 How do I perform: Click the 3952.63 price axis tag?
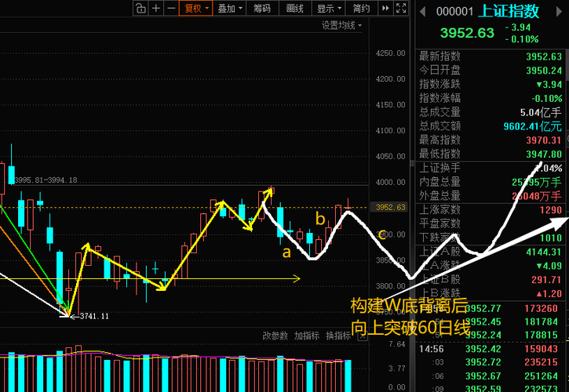[390, 207]
